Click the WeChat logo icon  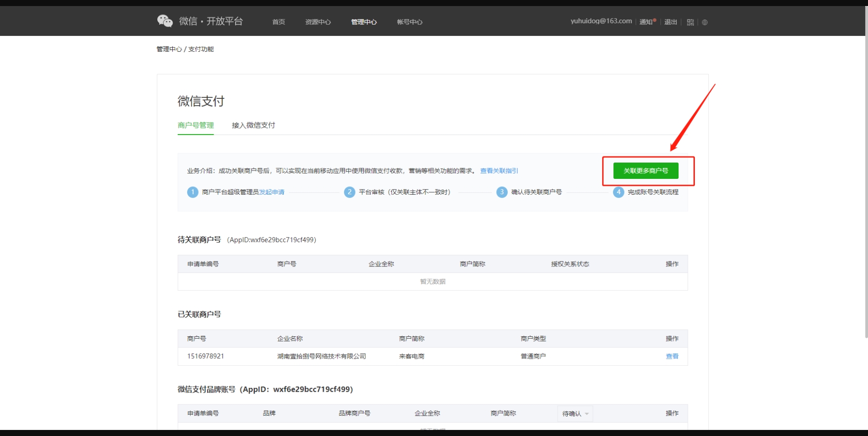point(165,21)
